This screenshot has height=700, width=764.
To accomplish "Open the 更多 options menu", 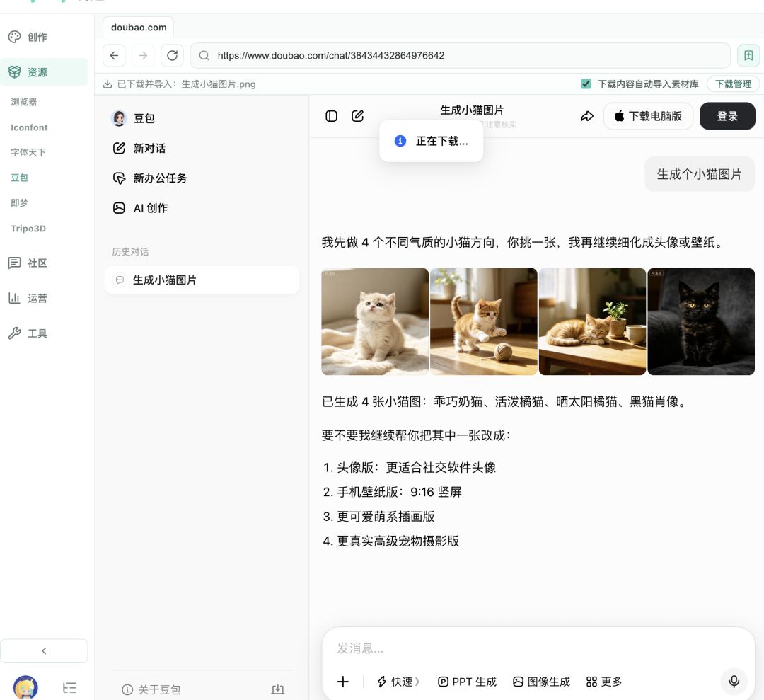I will coord(604,682).
